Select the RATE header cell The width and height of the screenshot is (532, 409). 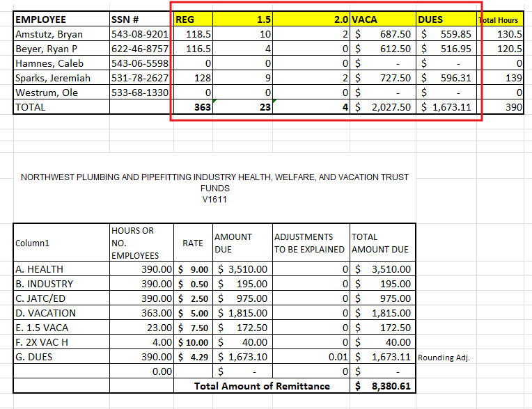193,243
